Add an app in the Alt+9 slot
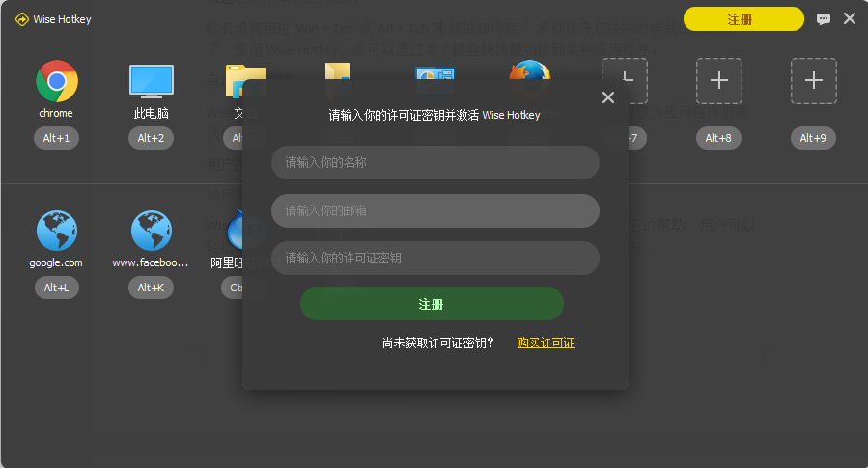 tap(813, 81)
